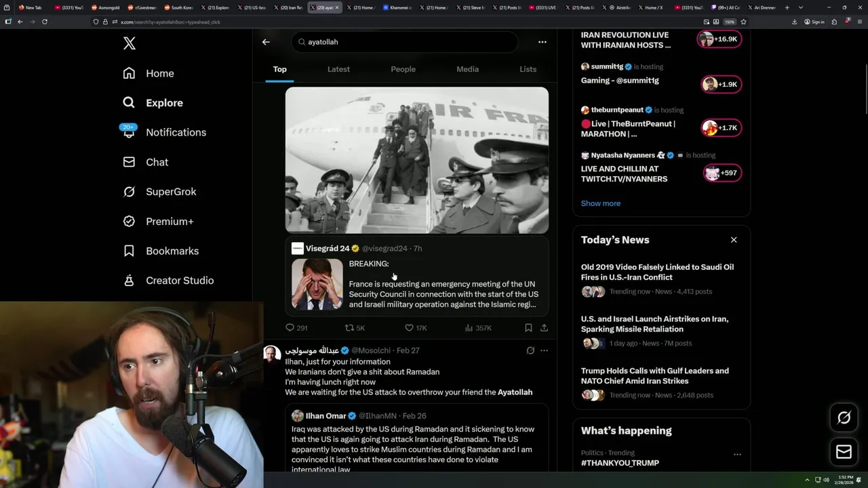
Task: Close the active ayatollah browser tab
Action: (x=337, y=7)
